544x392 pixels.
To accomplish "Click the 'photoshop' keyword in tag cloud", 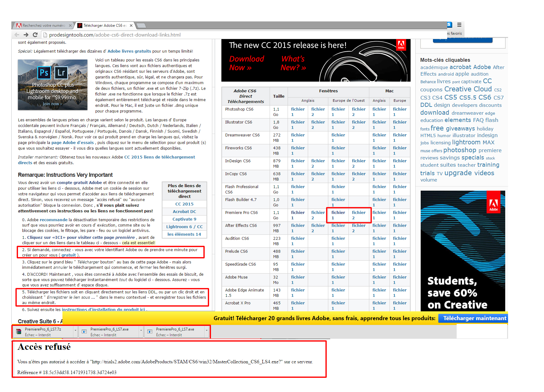I will pyautogui.click(x=459, y=150).
